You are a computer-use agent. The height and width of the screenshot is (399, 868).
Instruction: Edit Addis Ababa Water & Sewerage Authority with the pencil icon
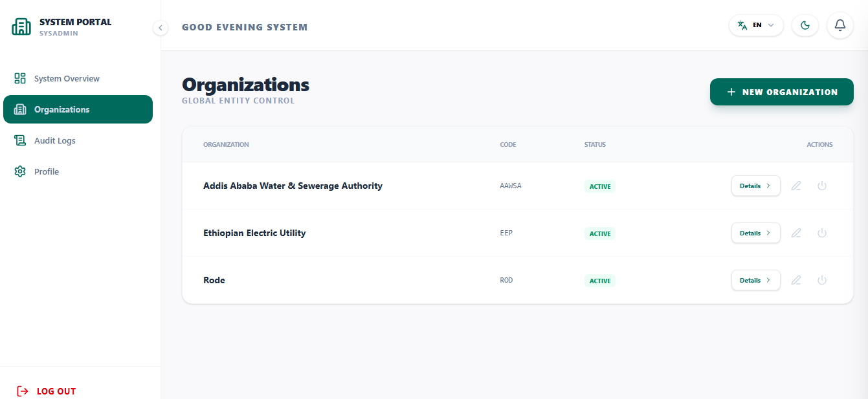[796, 186]
